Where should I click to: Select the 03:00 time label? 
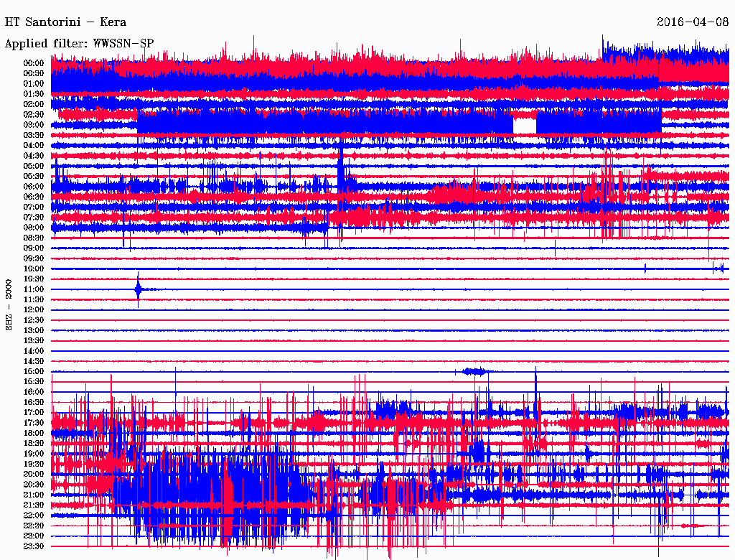click(34, 125)
